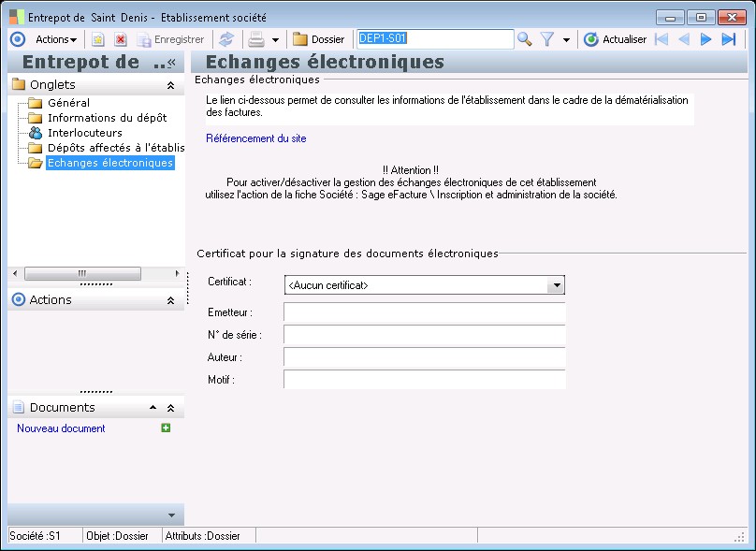
Task: Select the Général tab item
Action: tap(68, 103)
